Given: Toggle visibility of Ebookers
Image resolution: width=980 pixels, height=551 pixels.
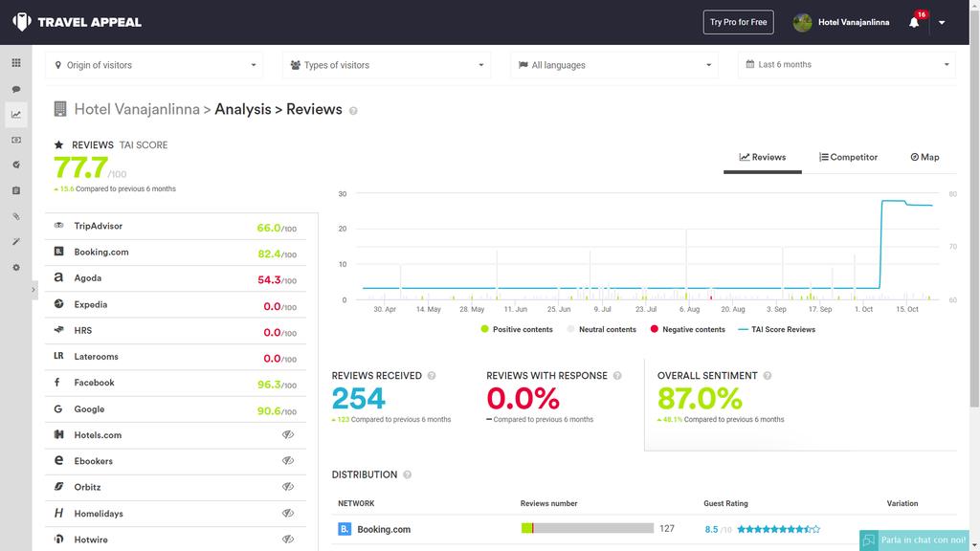Looking at the screenshot, I should point(287,461).
